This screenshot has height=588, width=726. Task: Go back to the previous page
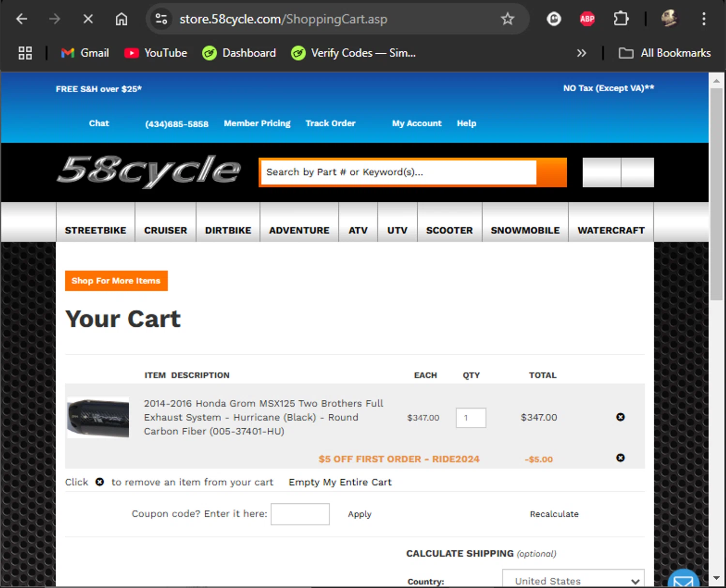coord(22,19)
